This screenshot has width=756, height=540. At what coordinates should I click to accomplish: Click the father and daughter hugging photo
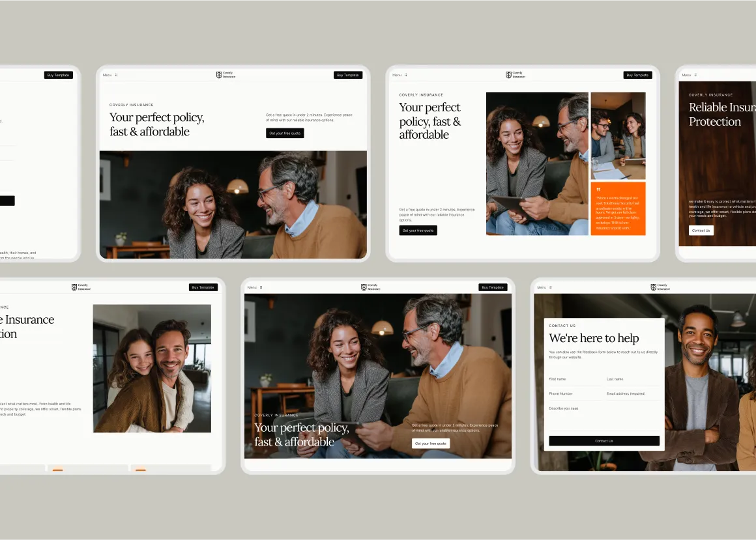152,369
